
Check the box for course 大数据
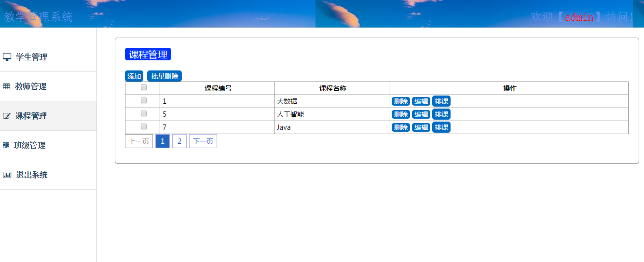[x=143, y=101]
